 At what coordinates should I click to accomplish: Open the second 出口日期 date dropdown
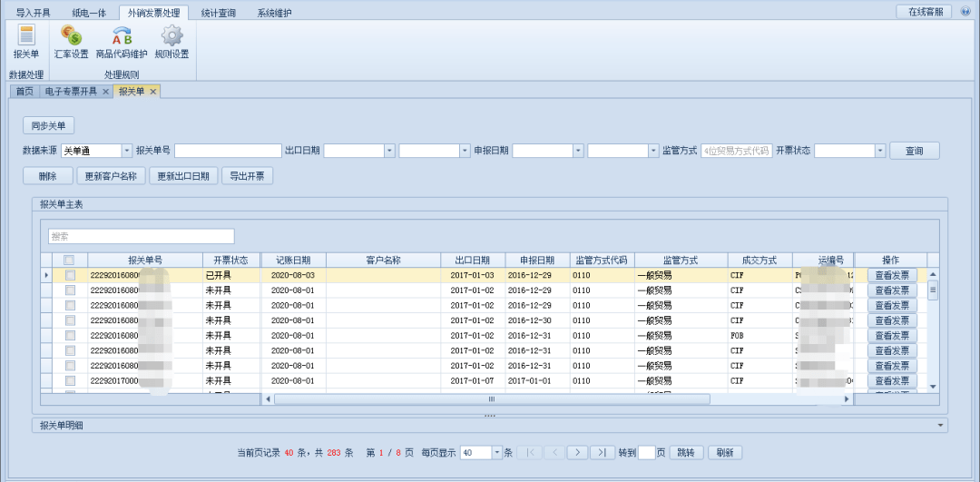(x=465, y=151)
